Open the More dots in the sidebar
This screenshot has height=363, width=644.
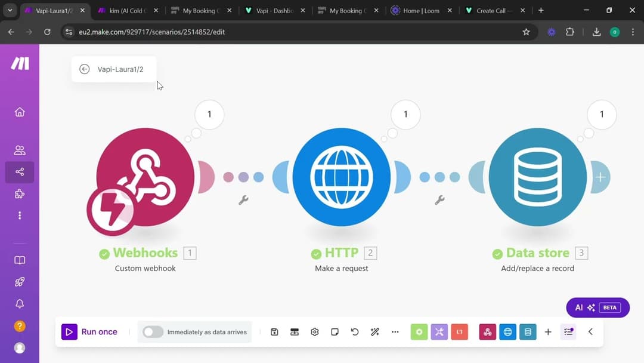pyautogui.click(x=20, y=216)
